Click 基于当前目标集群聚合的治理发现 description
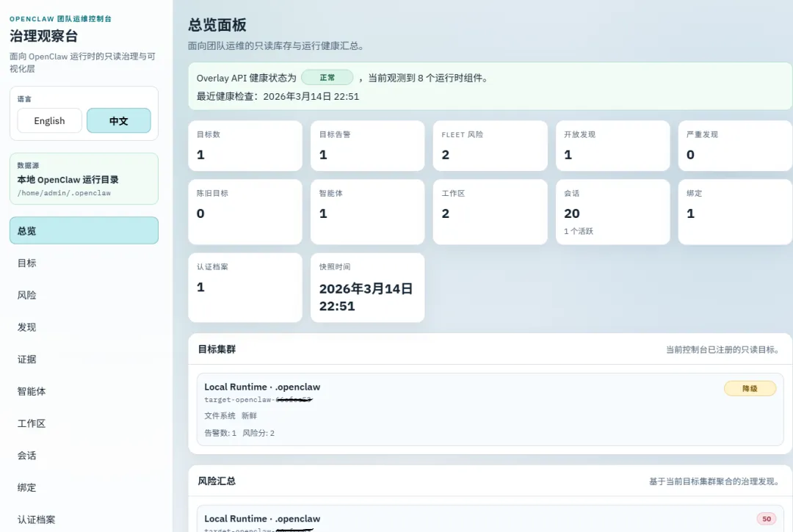 click(x=715, y=481)
